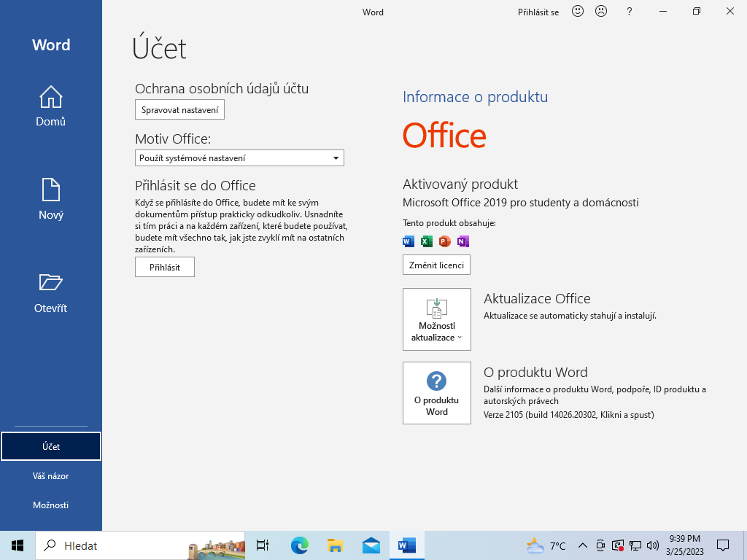Click the Word taskbar icon

pyautogui.click(x=407, y=545)
